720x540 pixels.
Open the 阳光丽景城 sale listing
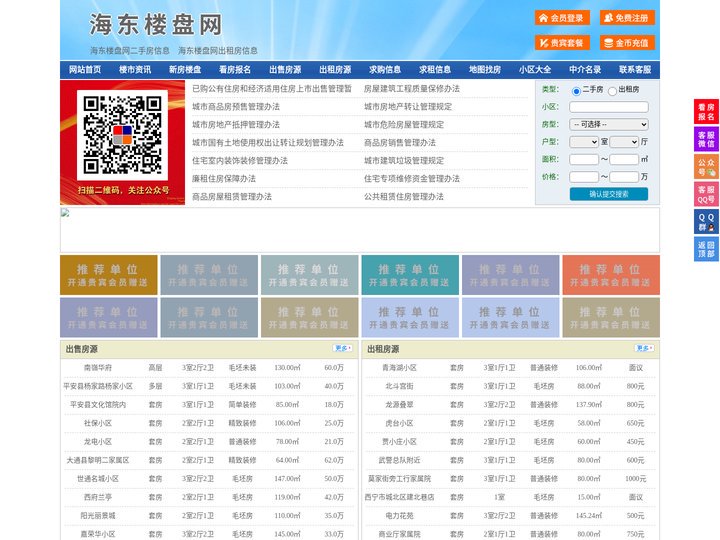[98, 516]
